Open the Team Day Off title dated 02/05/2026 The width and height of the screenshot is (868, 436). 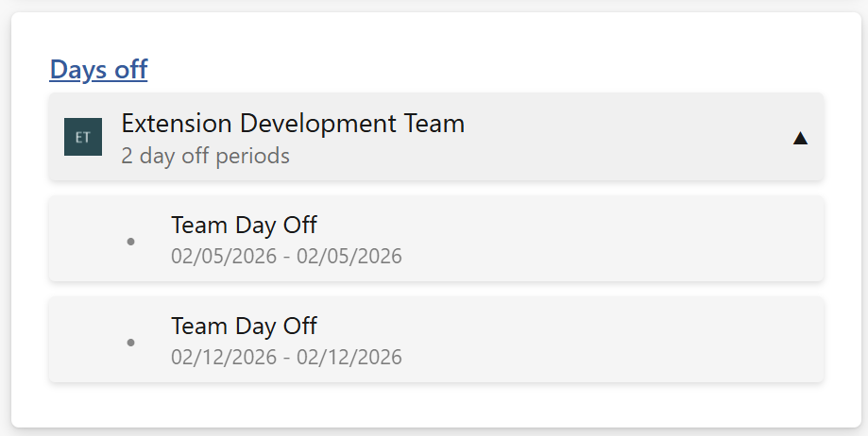[x=244, y=225]
